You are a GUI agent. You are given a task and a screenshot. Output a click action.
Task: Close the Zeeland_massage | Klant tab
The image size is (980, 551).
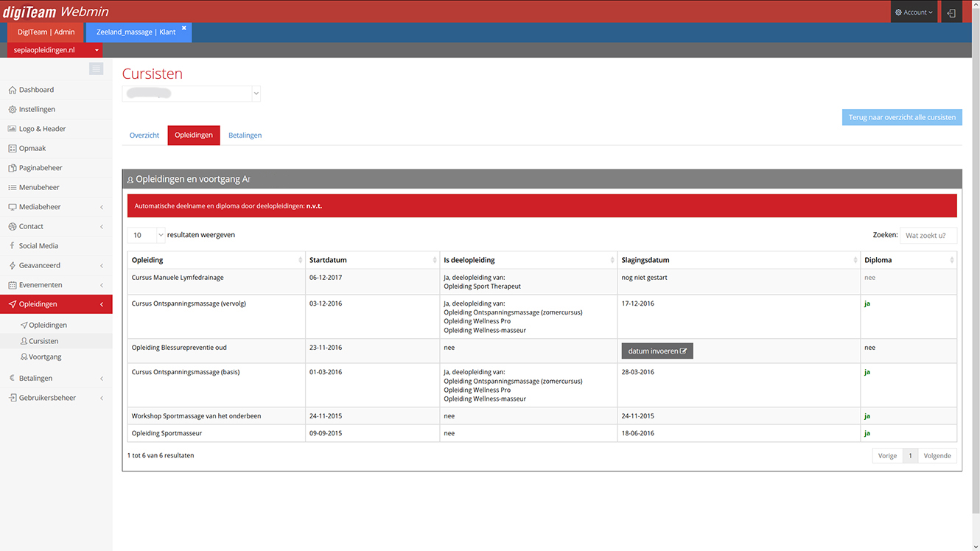[184, 28]
